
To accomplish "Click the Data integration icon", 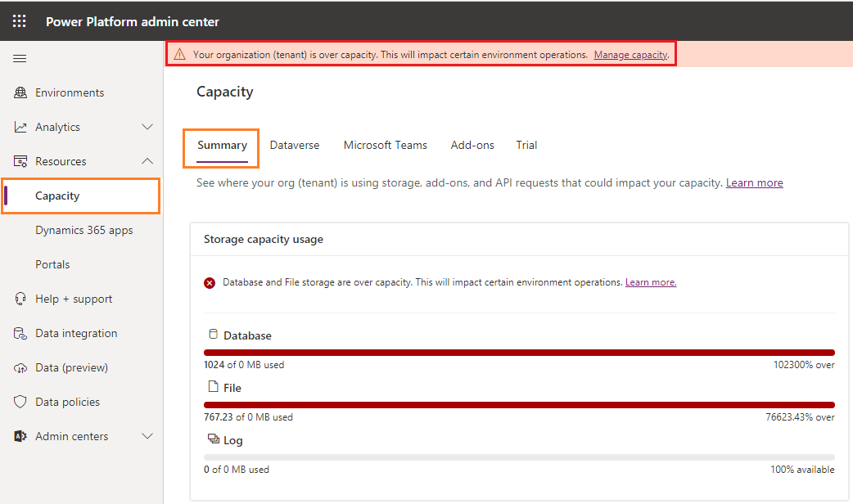I will coord(20,333).
